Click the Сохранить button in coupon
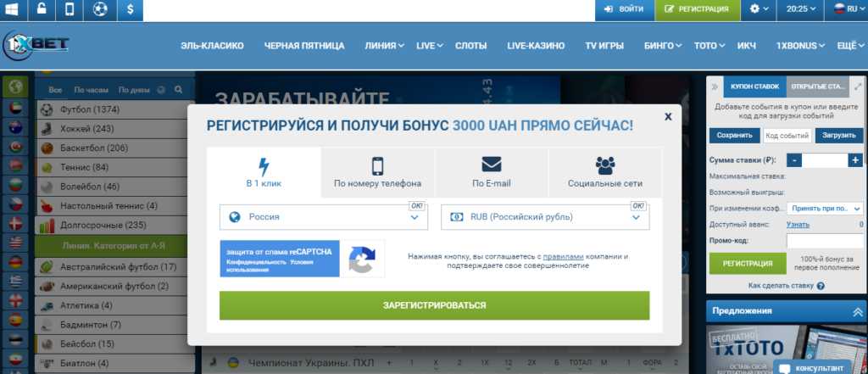Screen dimensions: 868x374 click(735, 135)
